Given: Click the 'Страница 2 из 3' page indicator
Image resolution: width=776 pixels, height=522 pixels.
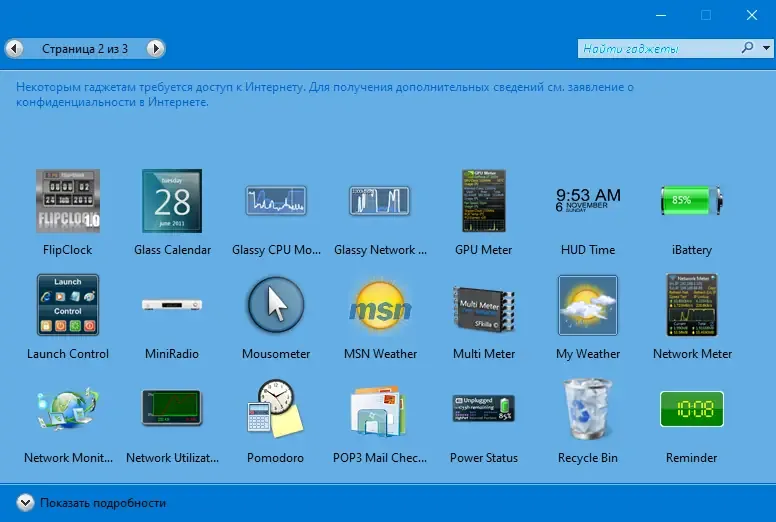Looking at the screenshot, I should click(85, 48).
